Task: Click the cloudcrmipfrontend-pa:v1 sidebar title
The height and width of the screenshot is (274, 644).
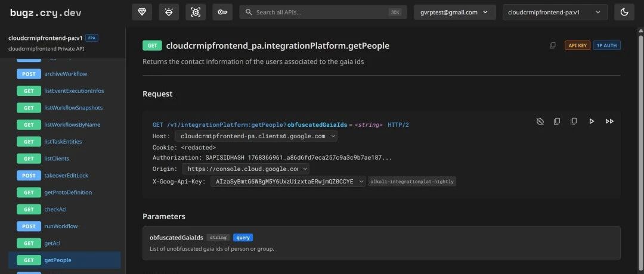Action: click(x=45, y=38)
